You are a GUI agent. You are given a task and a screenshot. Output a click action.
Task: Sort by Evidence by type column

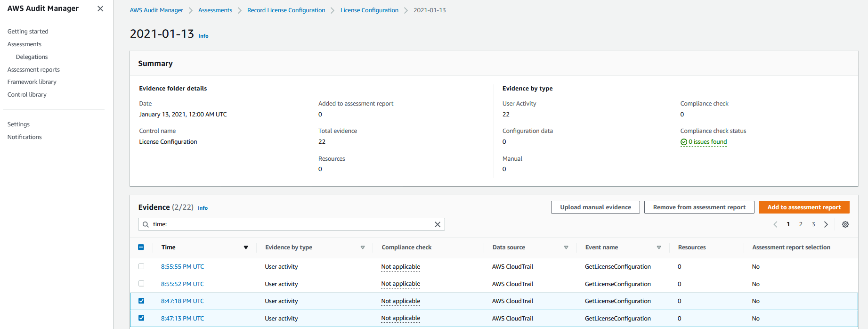click(x=363, y=247)
